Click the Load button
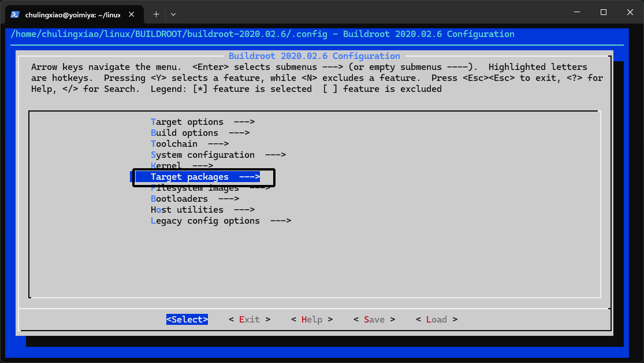644x363 pixels. pyautogui.click(x=437, y=320)
